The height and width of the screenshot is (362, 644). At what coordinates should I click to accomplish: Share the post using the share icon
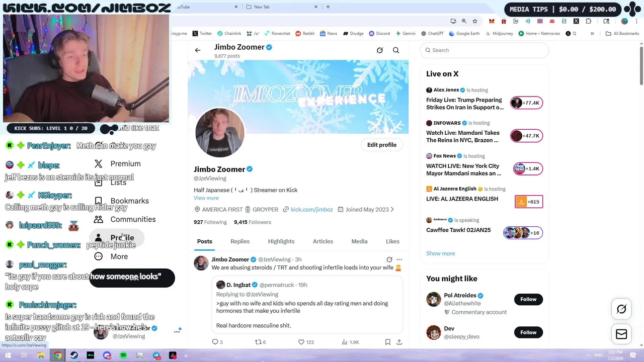click(399, 342)
